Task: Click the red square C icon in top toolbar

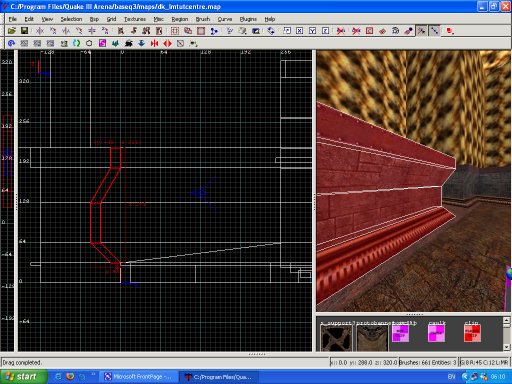Action: pyautogui.click(x=369, y=31)
